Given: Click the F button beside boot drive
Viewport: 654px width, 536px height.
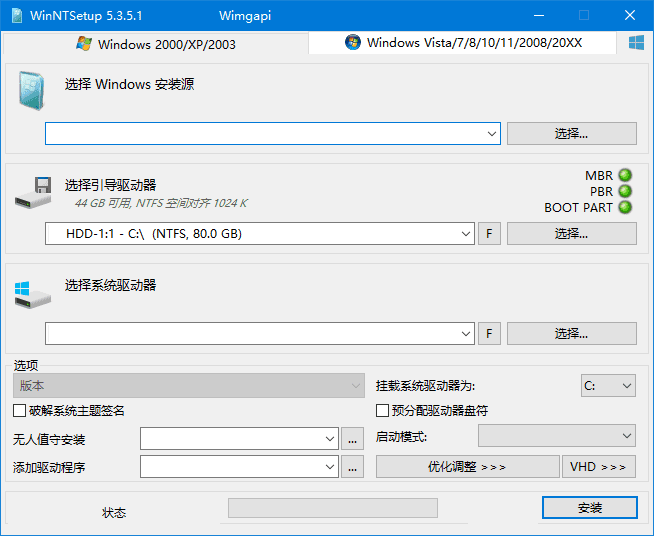Looking at the screenshot, I should click(489, 234).
